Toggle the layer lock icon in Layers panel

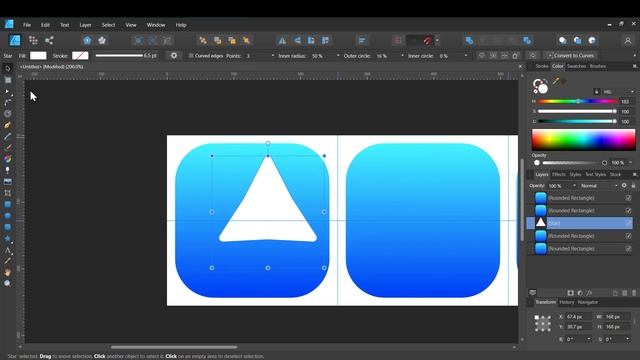click(633, 185)
